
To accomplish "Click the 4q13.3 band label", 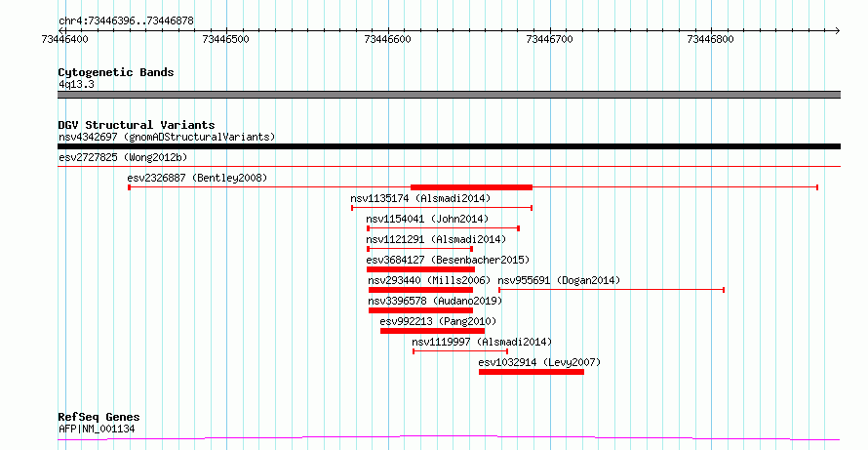I will [x=76, y=84].
